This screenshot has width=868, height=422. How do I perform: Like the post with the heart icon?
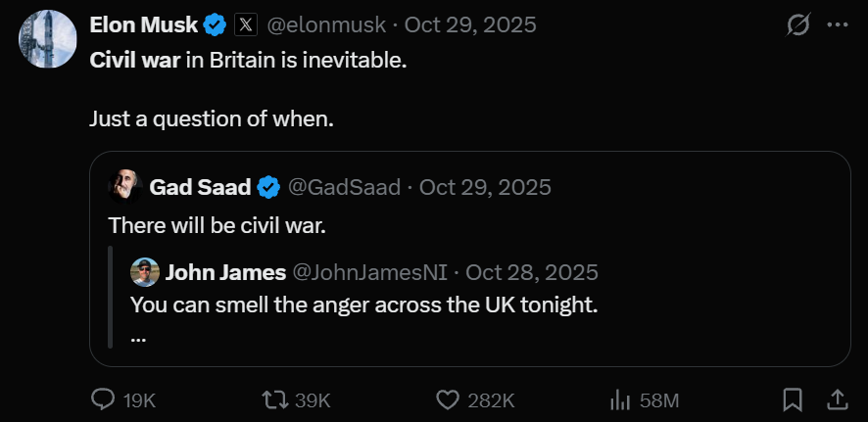tap(448, 399)
